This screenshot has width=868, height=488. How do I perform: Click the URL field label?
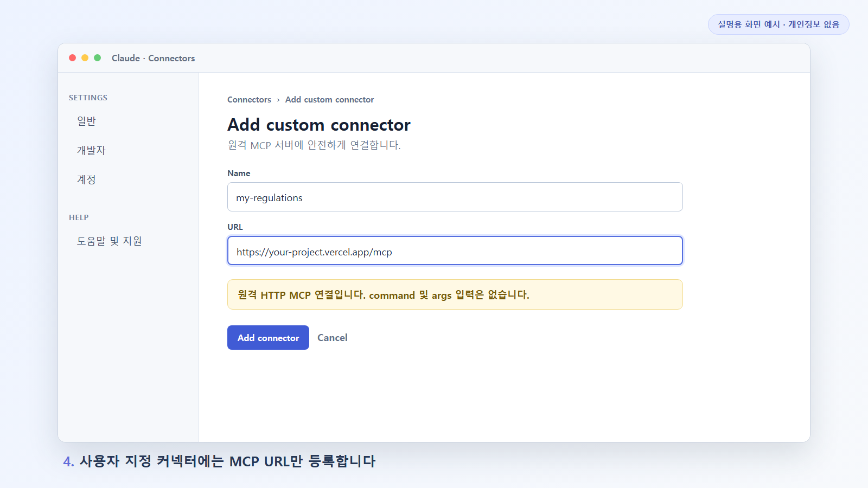coord(235,227)
